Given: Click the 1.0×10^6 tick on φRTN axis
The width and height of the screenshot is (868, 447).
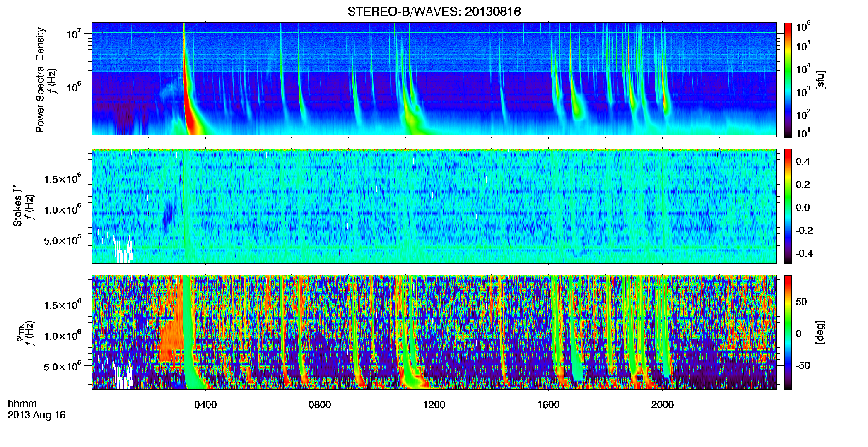Looking at the screenshot, I should [x=63, y=335].
